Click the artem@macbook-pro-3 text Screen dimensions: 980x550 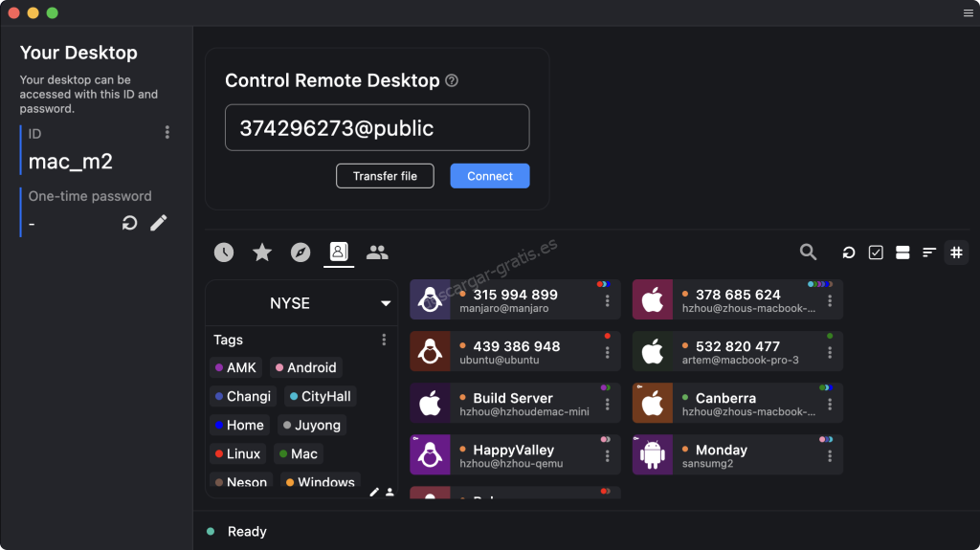(x=740, y=360)
